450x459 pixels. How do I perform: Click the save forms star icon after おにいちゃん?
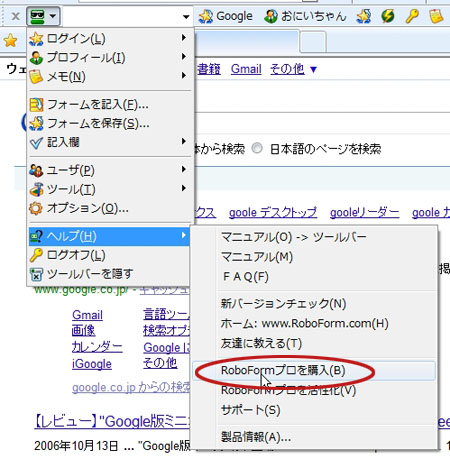(364, 16)
